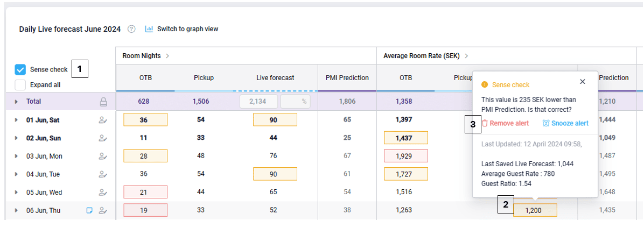This screenshot has width=644, height=228.
Task: Open the note icon on 06 Jun, Thu
Action: [90, 211]
